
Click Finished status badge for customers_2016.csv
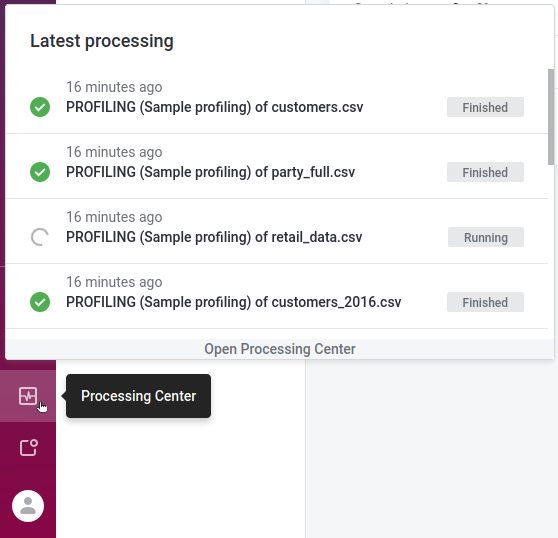[485, 302]
